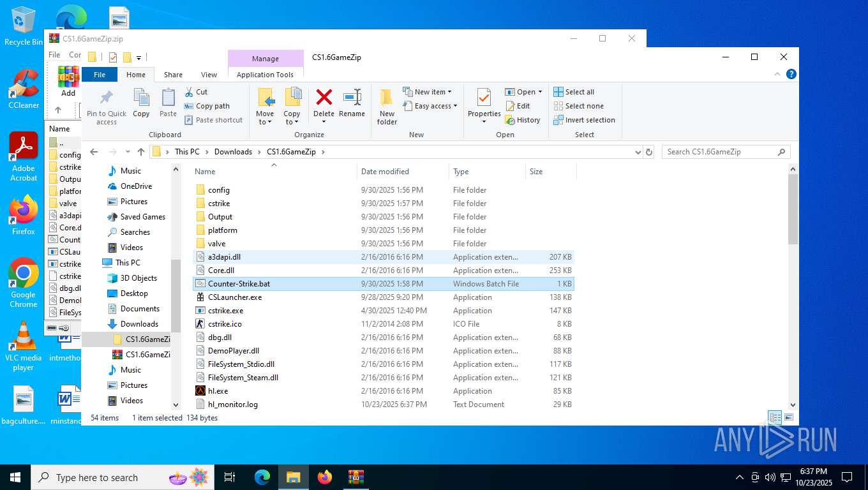
Task: Expand the Open dropdown arrow
Action: [x=540, y=92]
